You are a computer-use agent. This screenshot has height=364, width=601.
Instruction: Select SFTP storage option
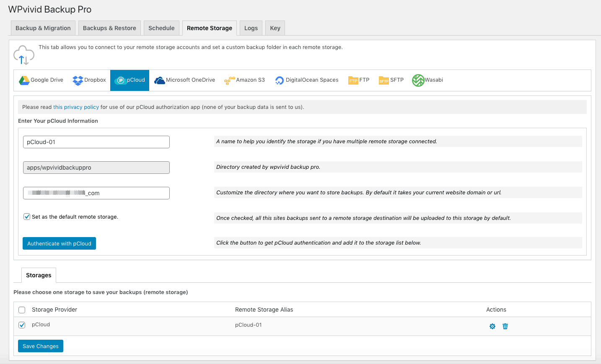pyautogui.click(x=391, y=80)
